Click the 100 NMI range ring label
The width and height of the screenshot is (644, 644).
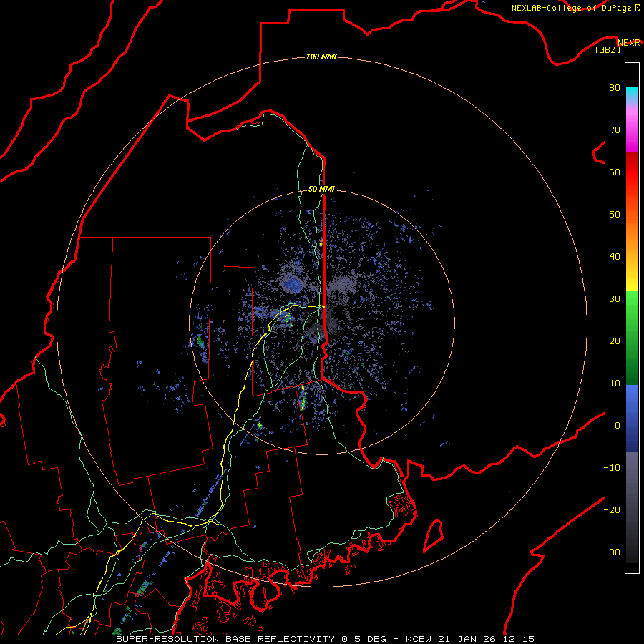pyautogui.click(x=321, y=57)
